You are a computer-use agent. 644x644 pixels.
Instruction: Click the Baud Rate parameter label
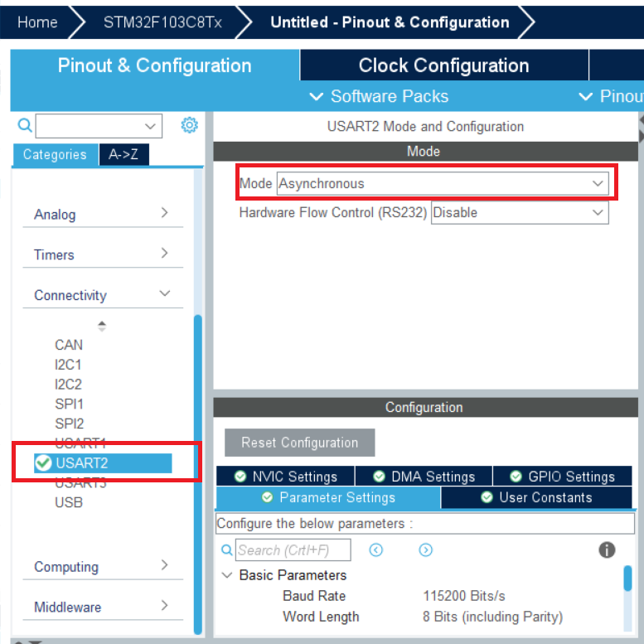point(314,596)
